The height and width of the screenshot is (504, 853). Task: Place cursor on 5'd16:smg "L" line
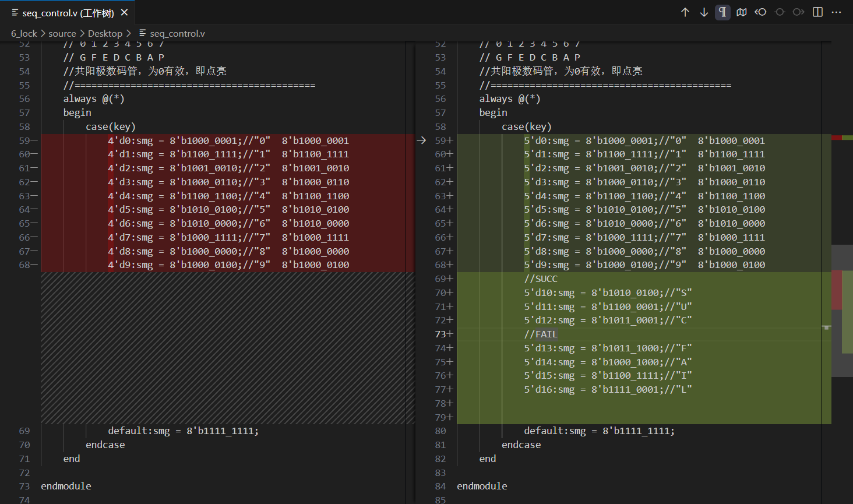[x=608, y=389]
